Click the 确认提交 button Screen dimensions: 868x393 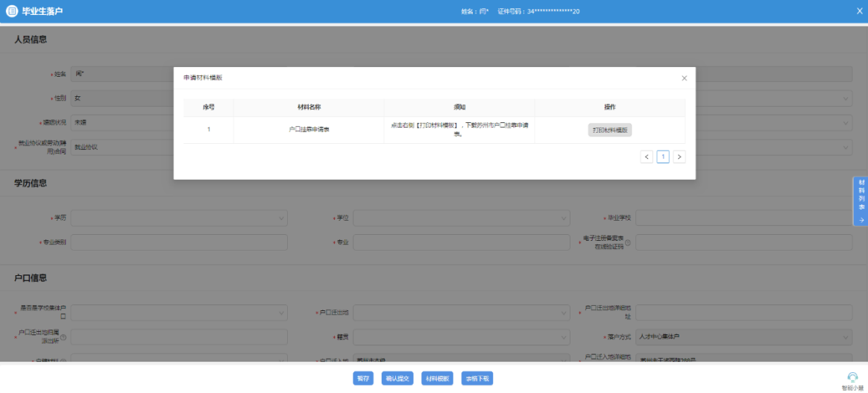point(397,378)
